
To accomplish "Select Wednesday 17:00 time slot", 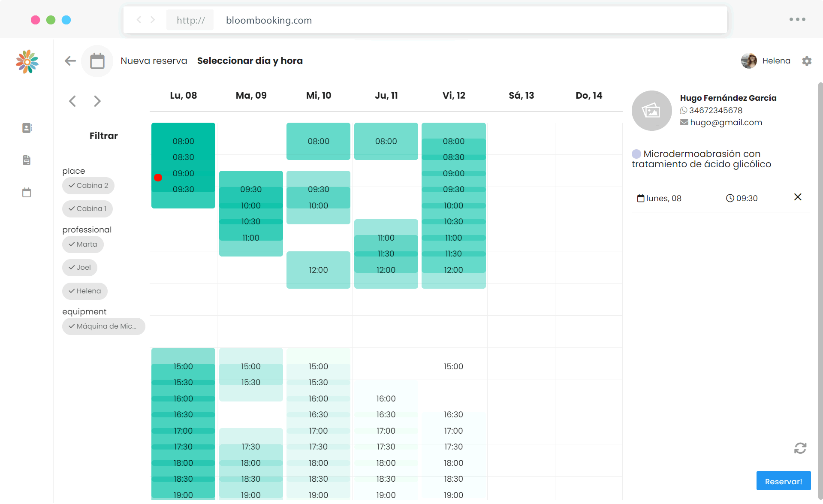I will pos(318,431).
